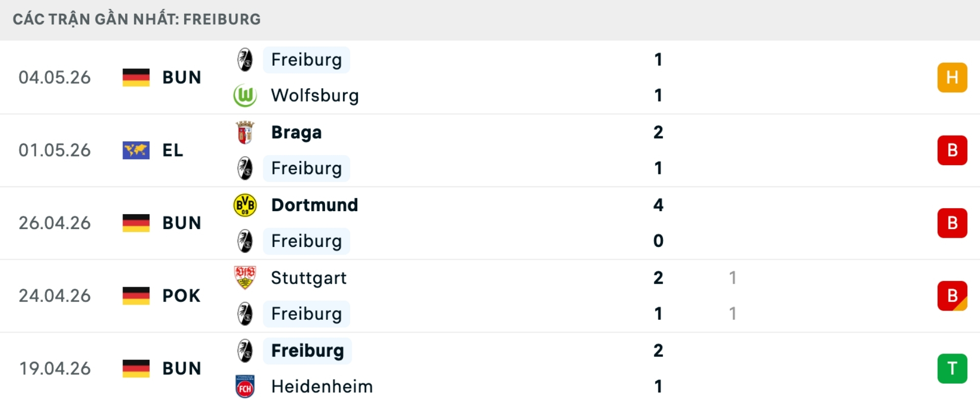Open the Heidenheim team link
This screenshot has width=980, height=404.
[322, 386]
